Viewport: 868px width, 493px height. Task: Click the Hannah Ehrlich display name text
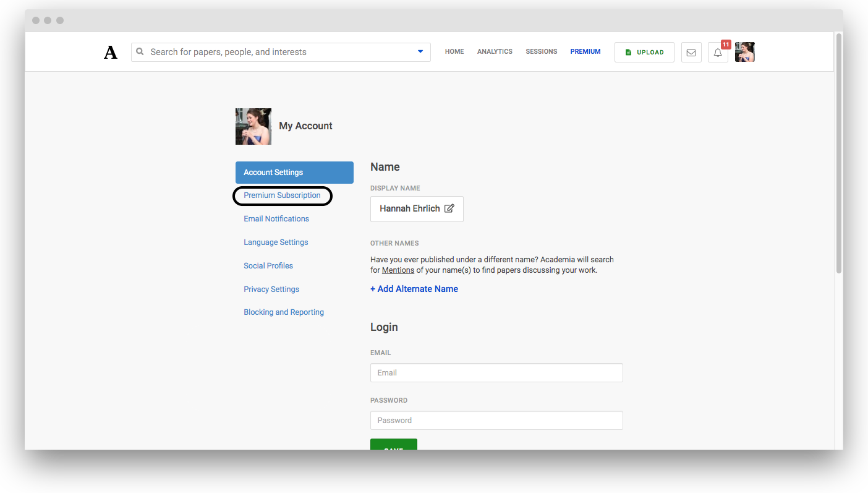(410, 208)
